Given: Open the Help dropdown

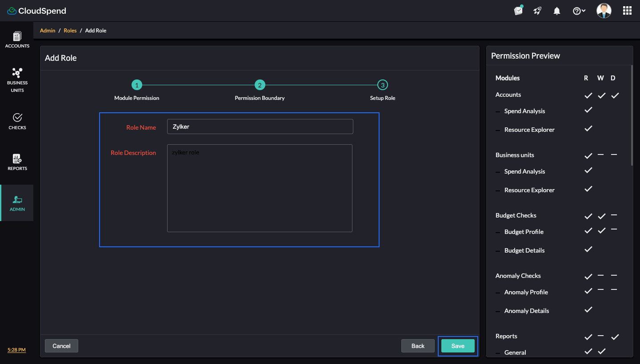Looking at the screenshot, I should click(579, 10).
